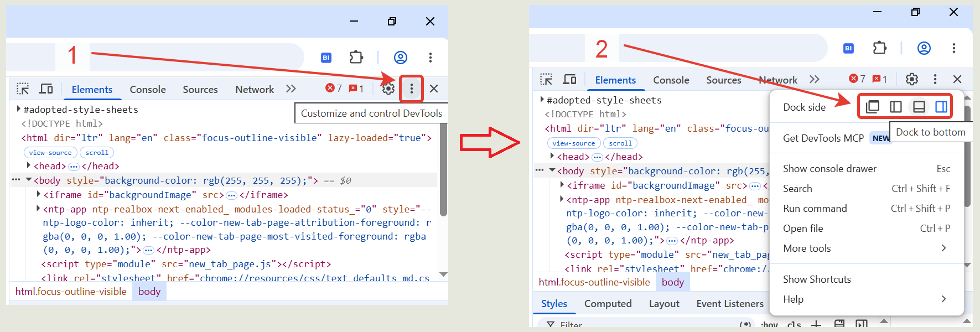Open Chrome's three-dot menu in screenshot 1

[431, 57]
